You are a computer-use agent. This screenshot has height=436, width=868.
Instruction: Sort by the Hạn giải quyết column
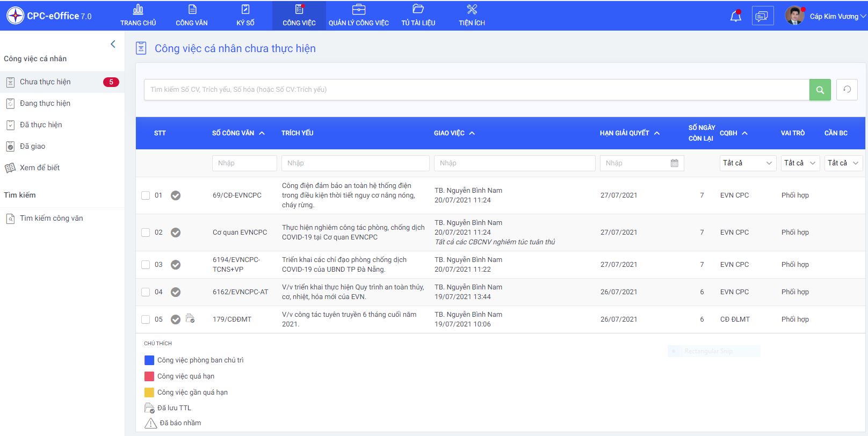click(630, 133)
